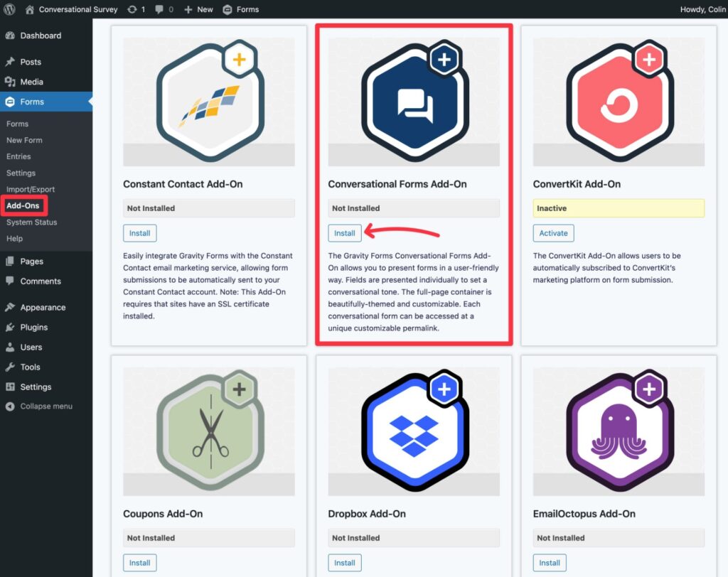Open the New content dropdown in admin bar

coord(198,9)
